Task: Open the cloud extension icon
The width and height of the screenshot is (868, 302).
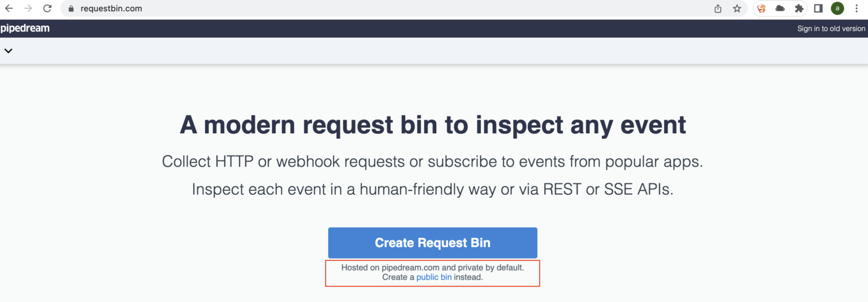Action: click(780, 8)
